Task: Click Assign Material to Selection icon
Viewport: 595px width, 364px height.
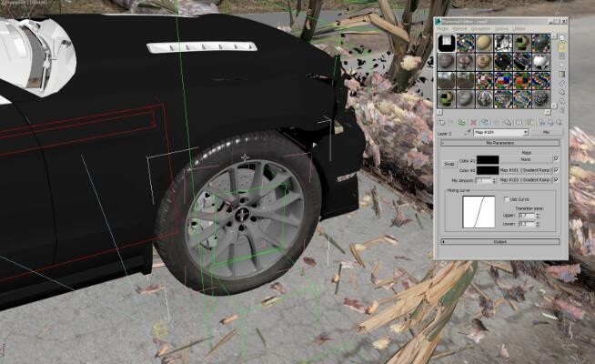Action: point(462,123)
